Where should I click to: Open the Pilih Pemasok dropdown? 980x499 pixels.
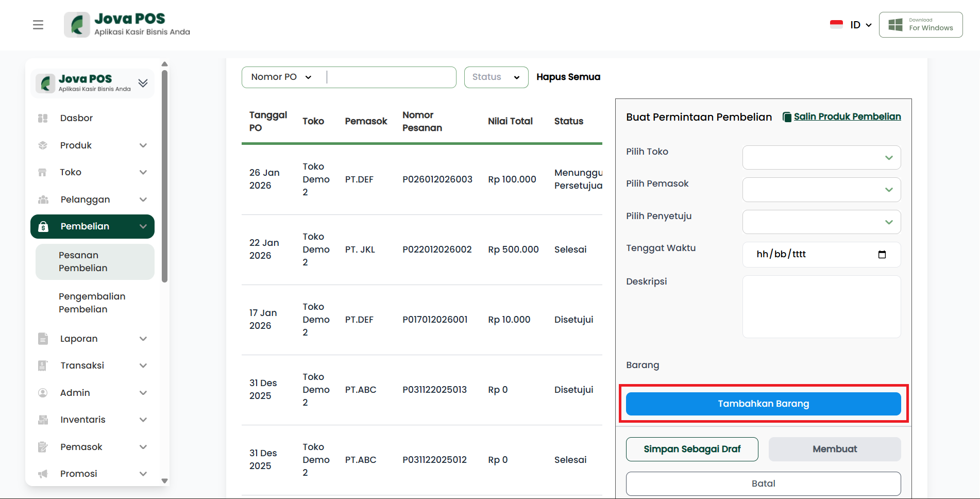tap(821, 190)
